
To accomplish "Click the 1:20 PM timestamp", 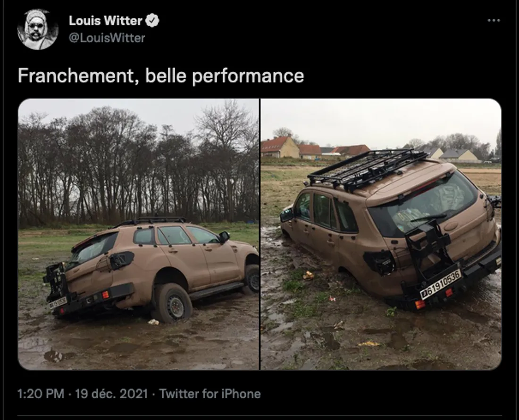I will point(41,394).
